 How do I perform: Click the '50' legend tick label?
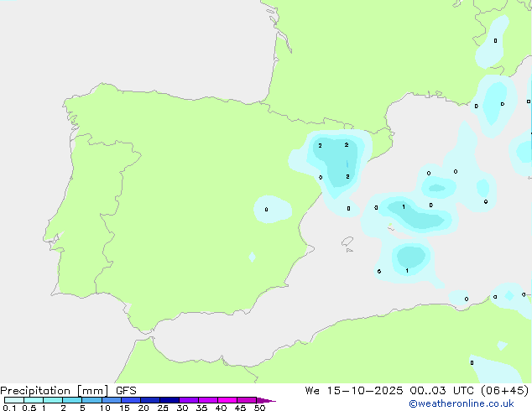point(259,408)
